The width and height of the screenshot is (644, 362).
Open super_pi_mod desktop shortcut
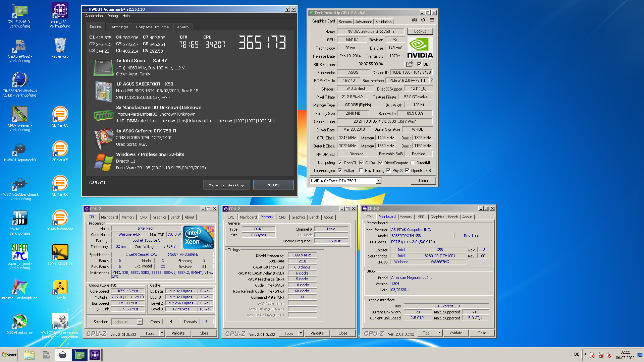(20, 257)
